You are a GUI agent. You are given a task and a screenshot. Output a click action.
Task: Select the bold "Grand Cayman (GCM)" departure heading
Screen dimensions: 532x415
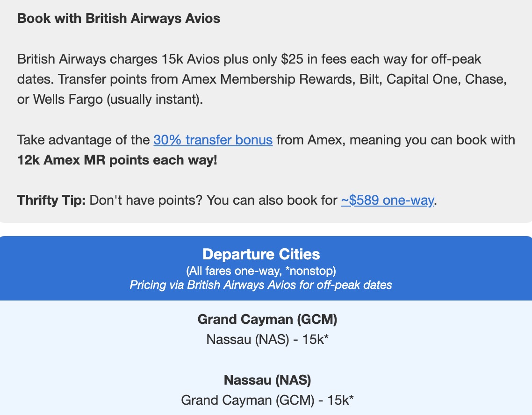pyautogui.click(x=267, y=319)
